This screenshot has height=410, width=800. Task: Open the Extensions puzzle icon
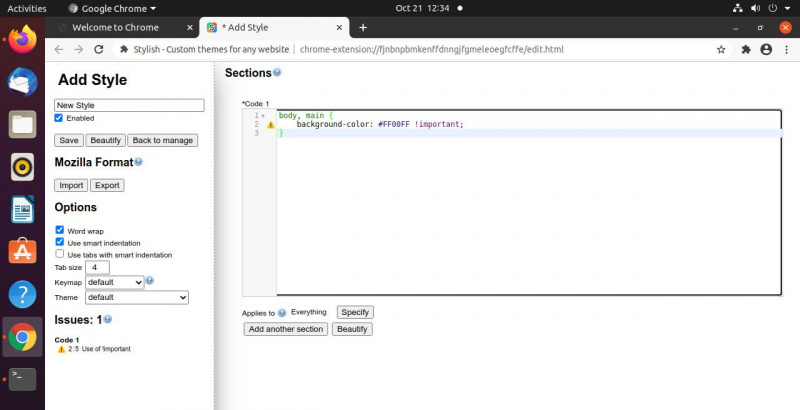click(x=746, y=49)
